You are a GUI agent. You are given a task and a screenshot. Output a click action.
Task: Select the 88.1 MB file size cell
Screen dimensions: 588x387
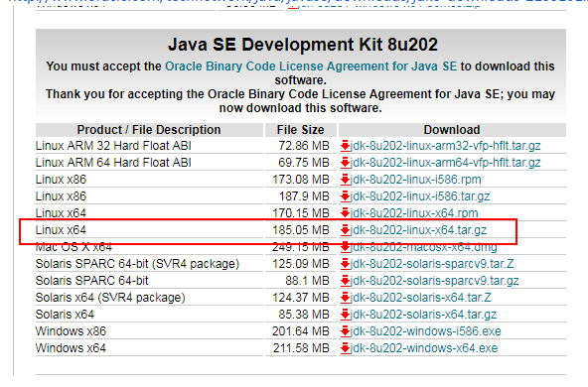click(307, 281)
